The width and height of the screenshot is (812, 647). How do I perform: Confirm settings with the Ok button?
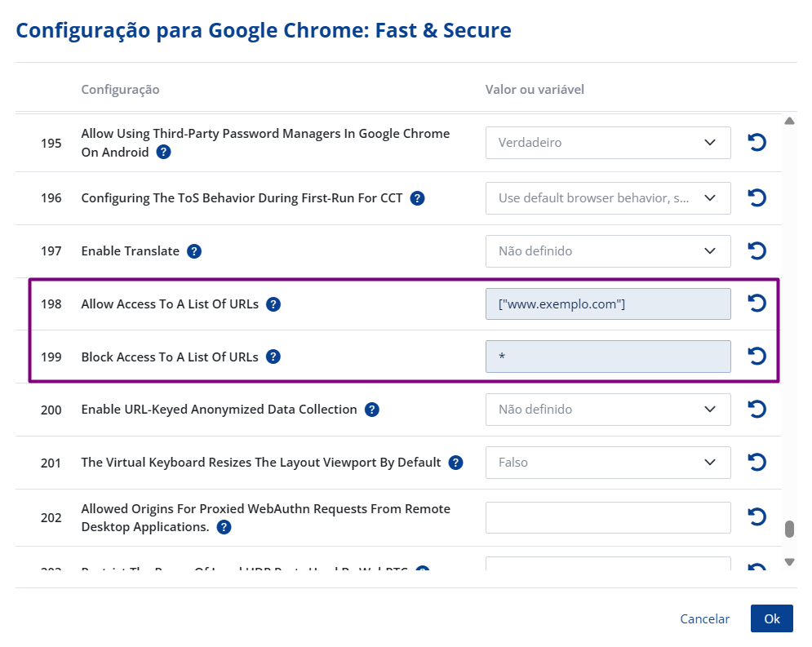click(771, 619)
